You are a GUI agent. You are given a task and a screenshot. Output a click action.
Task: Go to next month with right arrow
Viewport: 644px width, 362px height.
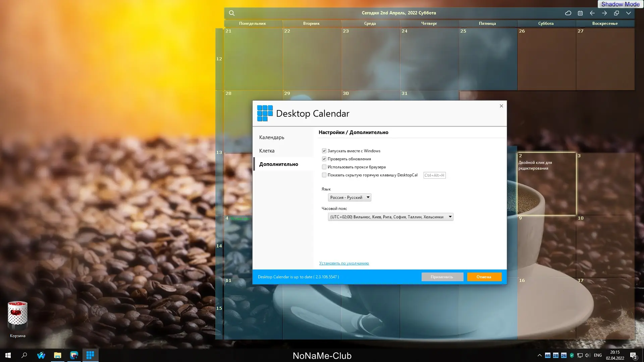pos(604,13)
